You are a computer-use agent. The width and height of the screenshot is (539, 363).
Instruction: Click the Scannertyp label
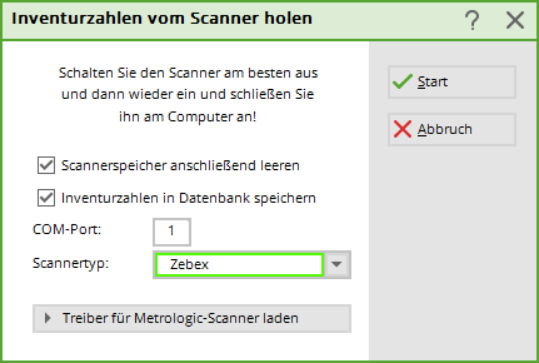click(70, 263)
